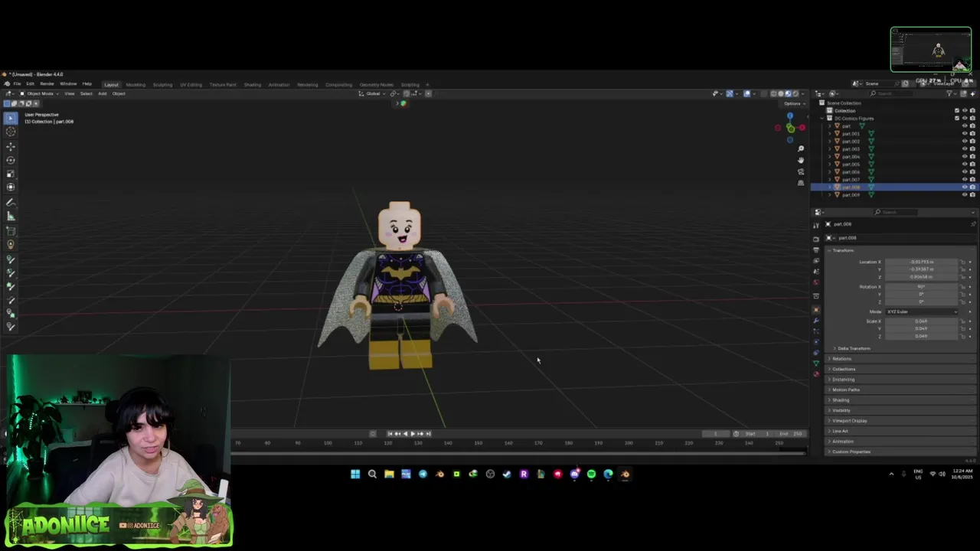Open the Windows Start button
Image resolution: width=980 pixels, height=551 pixels.
355,474
